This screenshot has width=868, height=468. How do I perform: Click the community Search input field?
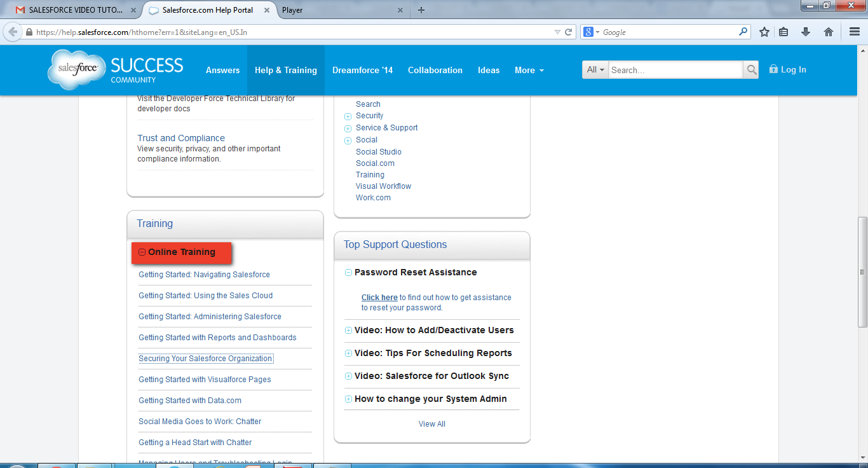click(675, 70)
